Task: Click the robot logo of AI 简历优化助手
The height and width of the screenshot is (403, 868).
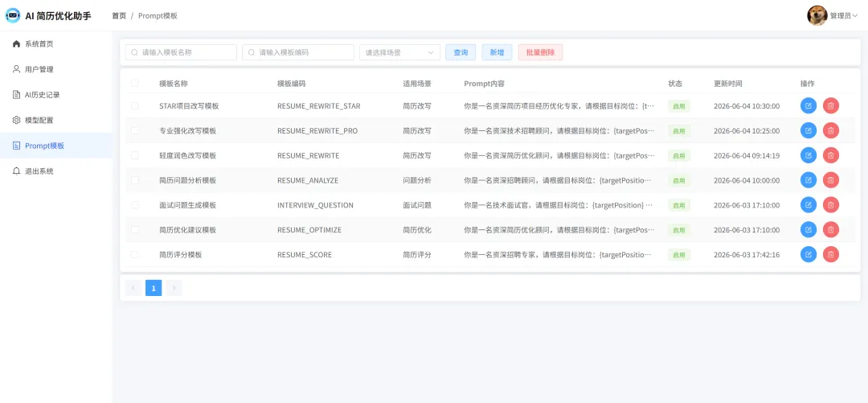Action: [x=13, y=15]
